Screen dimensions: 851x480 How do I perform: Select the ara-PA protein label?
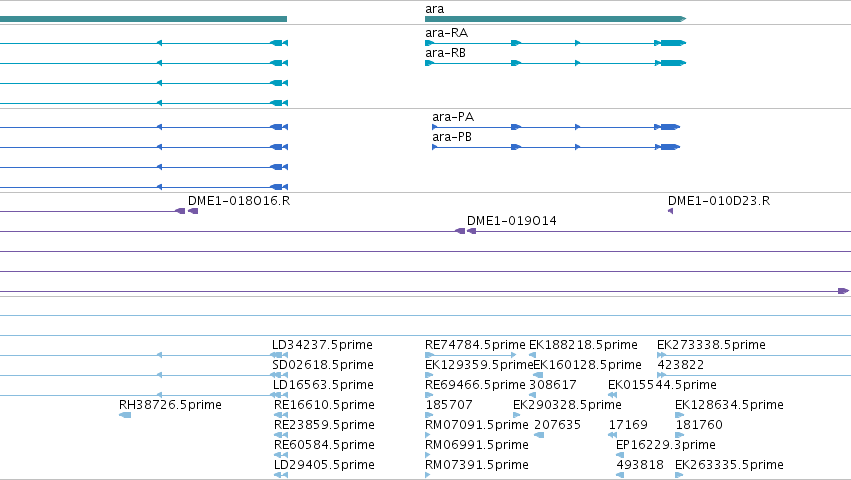tap(453, 117)
